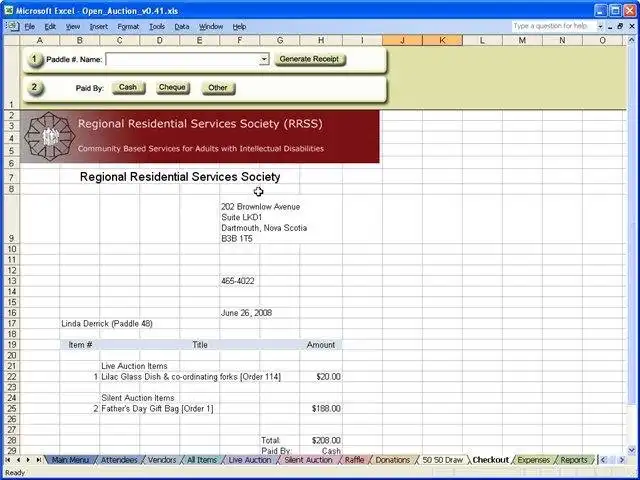The height and width of the screenshot is (480, 640).
Task: Switch to the Raffle sheet tab
Action: click(x=354, y=460)
